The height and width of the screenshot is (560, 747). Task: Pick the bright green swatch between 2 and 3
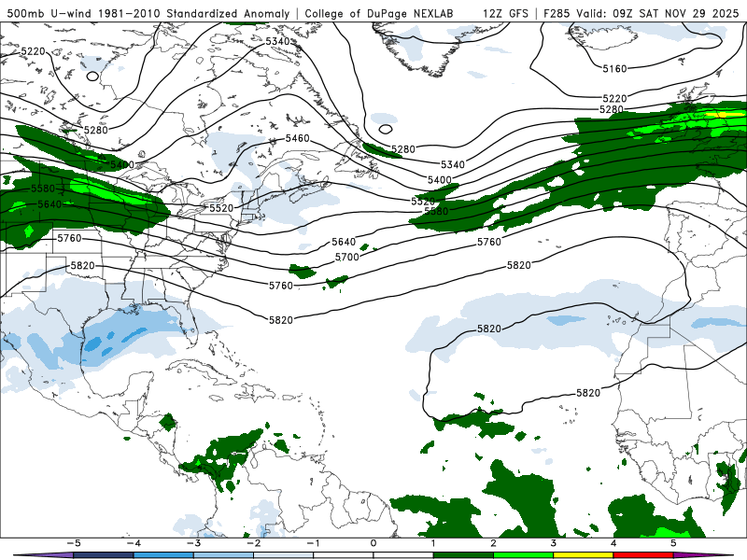pyautogui.click(x=524, y=555)
